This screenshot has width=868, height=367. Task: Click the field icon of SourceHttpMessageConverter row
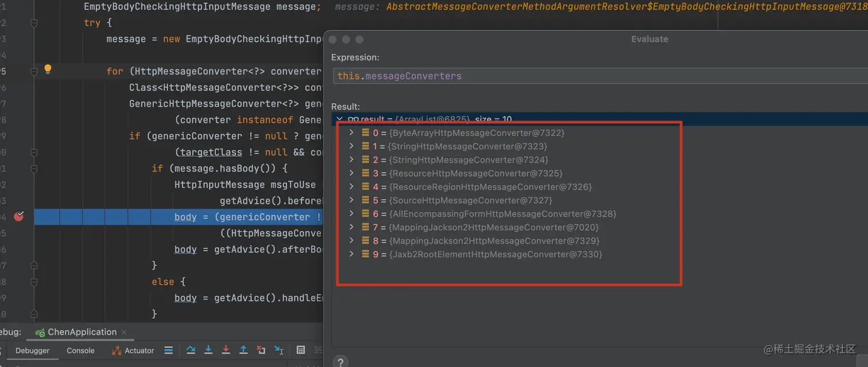click(x=366, y=200)
